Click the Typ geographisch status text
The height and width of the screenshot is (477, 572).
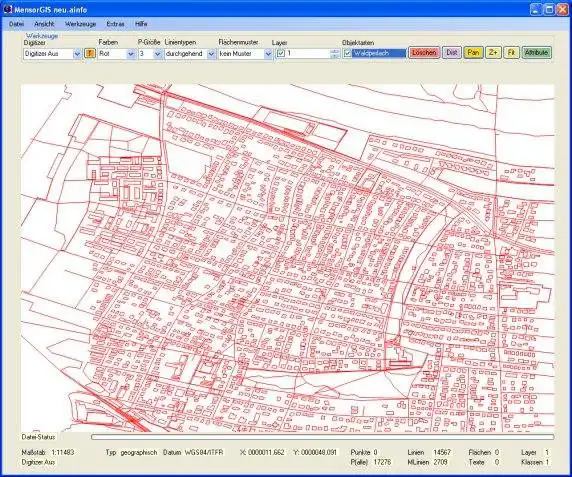131,452
